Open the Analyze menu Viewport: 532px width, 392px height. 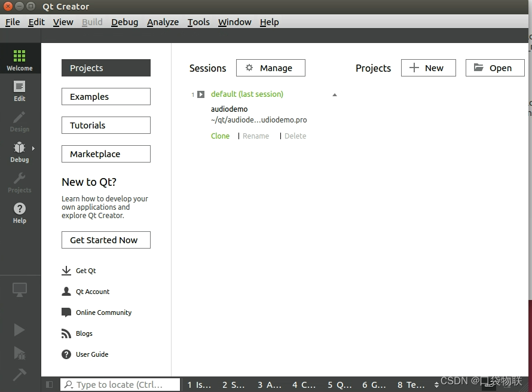163,22
